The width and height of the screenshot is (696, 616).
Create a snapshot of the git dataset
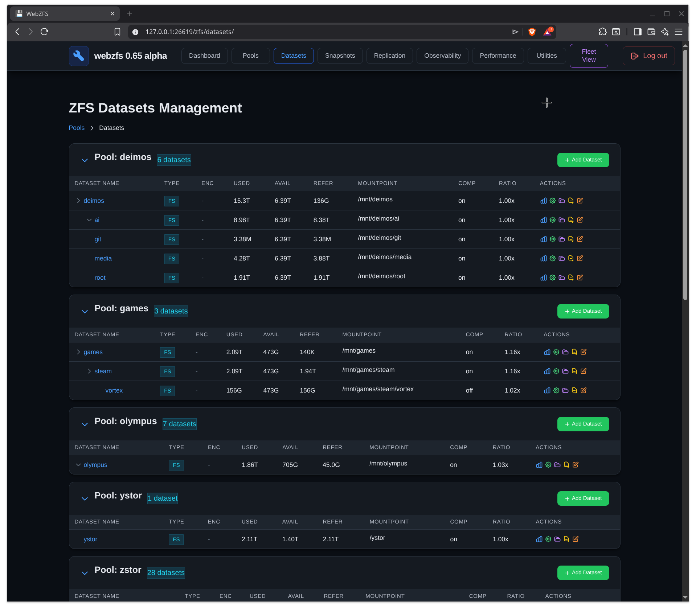tap(571, 239)
